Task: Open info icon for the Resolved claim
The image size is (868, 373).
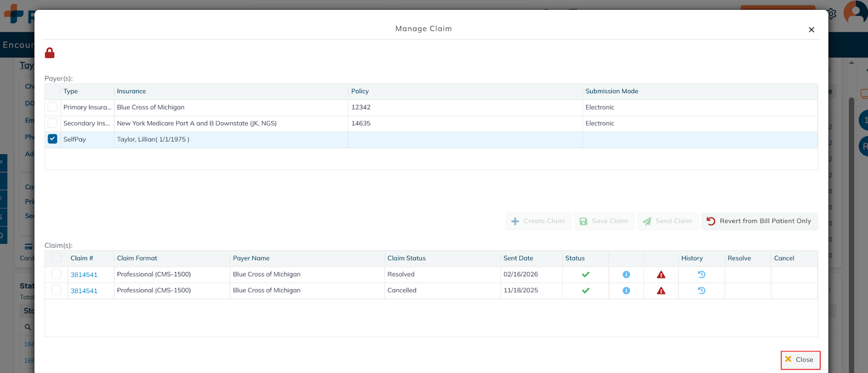Action: [x=626, y=275]
